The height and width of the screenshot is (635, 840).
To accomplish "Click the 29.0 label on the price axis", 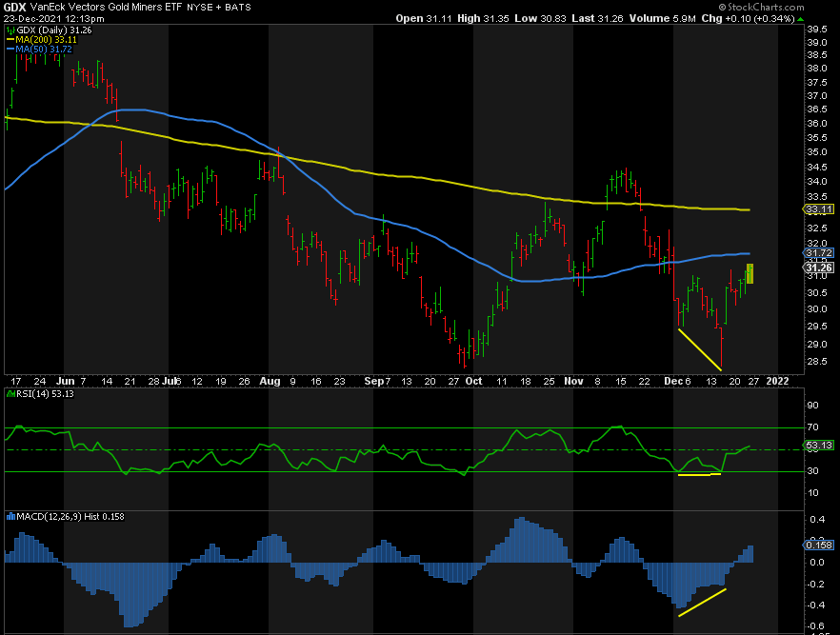I will click(817, 345).
